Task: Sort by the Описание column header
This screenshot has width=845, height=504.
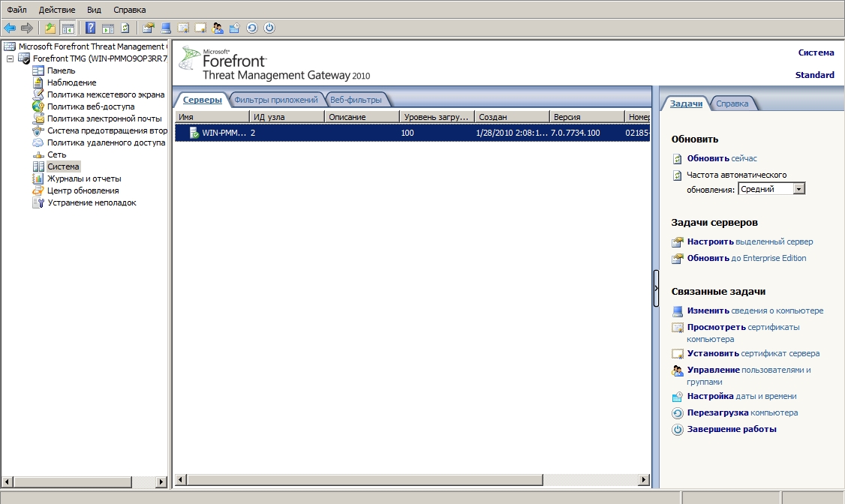Action: [x=362, y=117]
